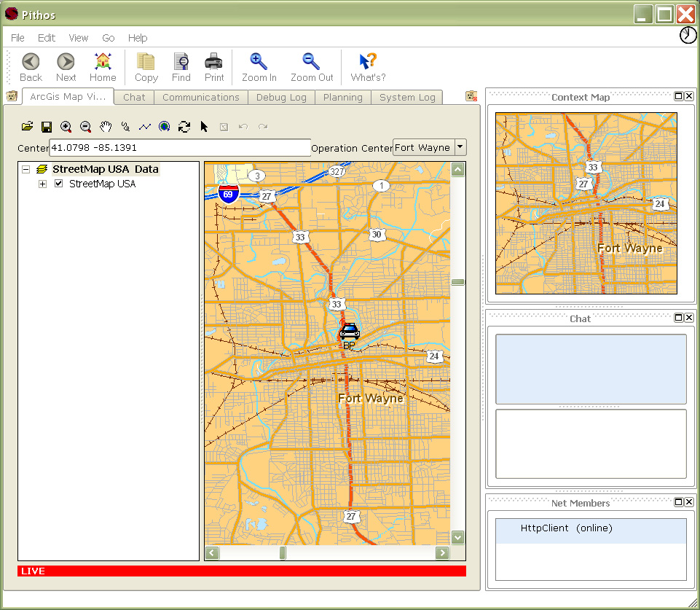This screenshot has width=700, height=610.
Task: Open the Operation Center dropdown
Action: tap(460, 147)
